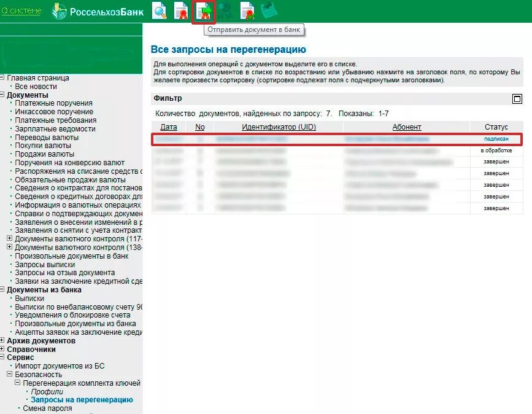Click the РоссельхозБанк logo

[x=98, y=12]
